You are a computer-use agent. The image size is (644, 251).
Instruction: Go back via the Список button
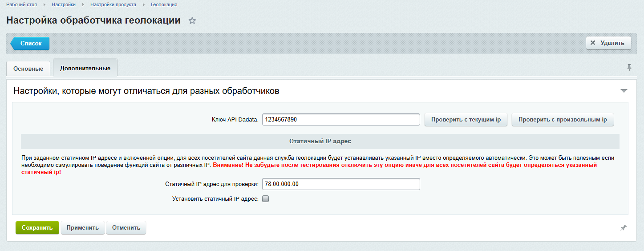[30, 44]
